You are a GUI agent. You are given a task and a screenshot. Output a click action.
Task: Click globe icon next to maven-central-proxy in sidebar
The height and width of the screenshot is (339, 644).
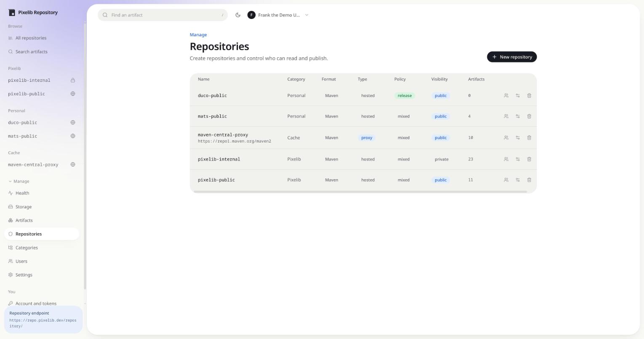coord(73,164)
